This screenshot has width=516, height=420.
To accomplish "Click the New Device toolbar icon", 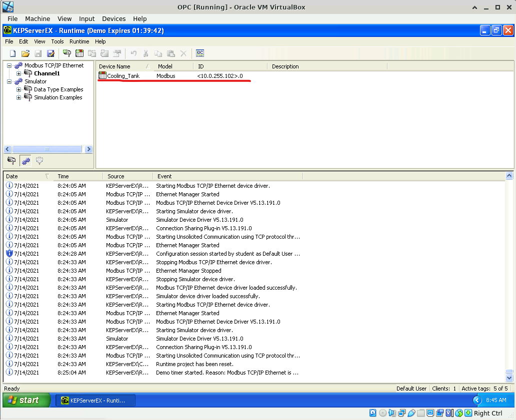I will click(x=79, y=53).
